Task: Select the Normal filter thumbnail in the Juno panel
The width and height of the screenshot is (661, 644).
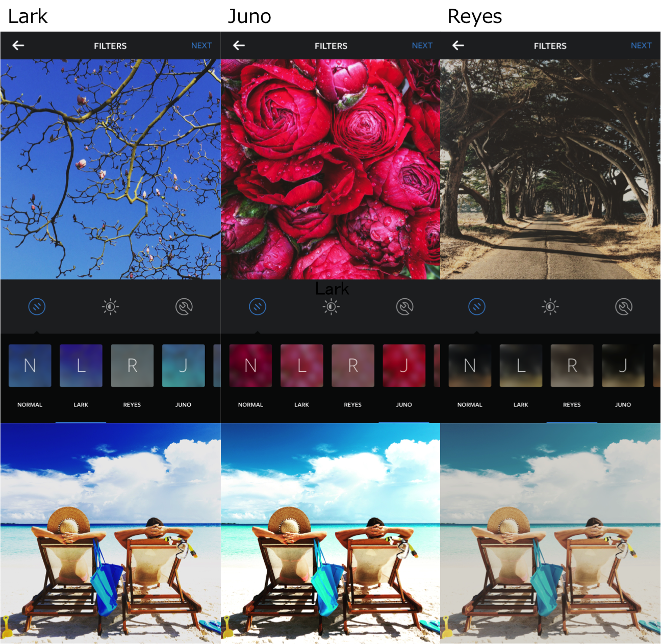Action: (250, 366)
